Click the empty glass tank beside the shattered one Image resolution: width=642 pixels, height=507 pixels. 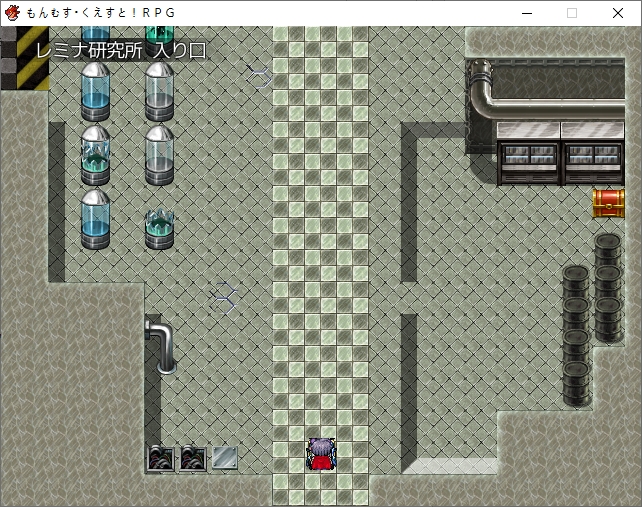(159, 156)
